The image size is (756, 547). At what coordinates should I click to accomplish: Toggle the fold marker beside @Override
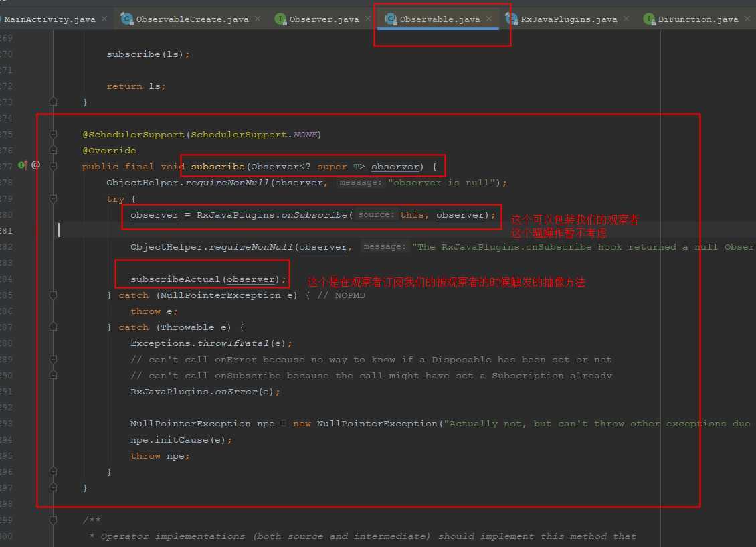(x=53, y=150)
